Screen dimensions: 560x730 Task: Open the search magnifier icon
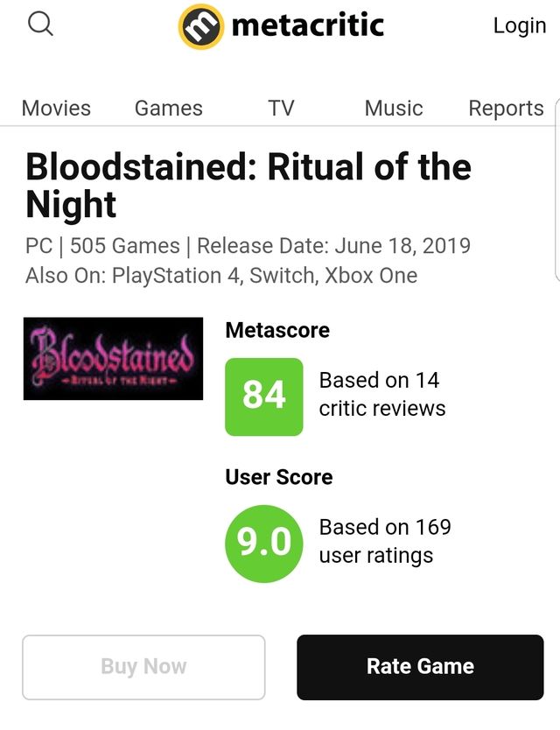coord(40,24)
